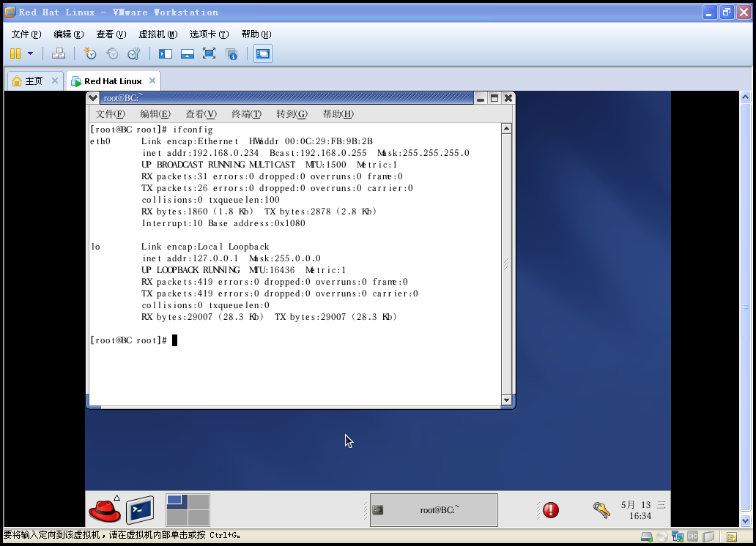This screenshot has width=756, height=546.
Task: Open the 帮助(H) menu in VMware
Action: (256, 34)
